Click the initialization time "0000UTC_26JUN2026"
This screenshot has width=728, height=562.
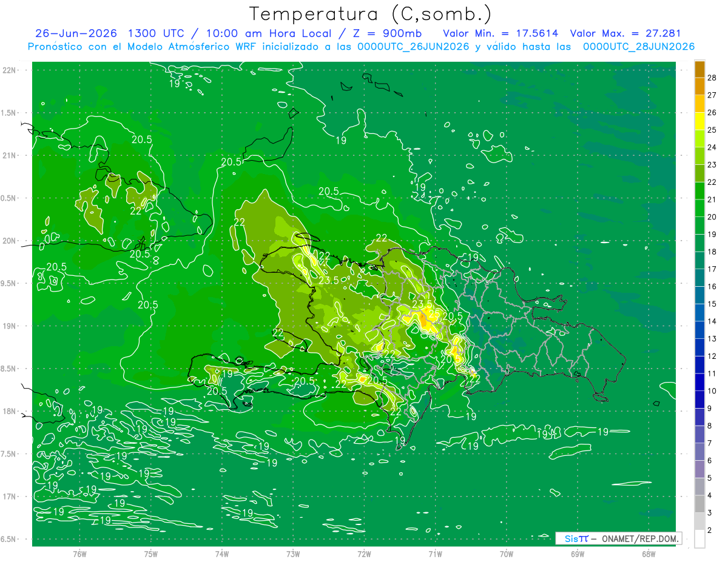(x=414, y=47)
